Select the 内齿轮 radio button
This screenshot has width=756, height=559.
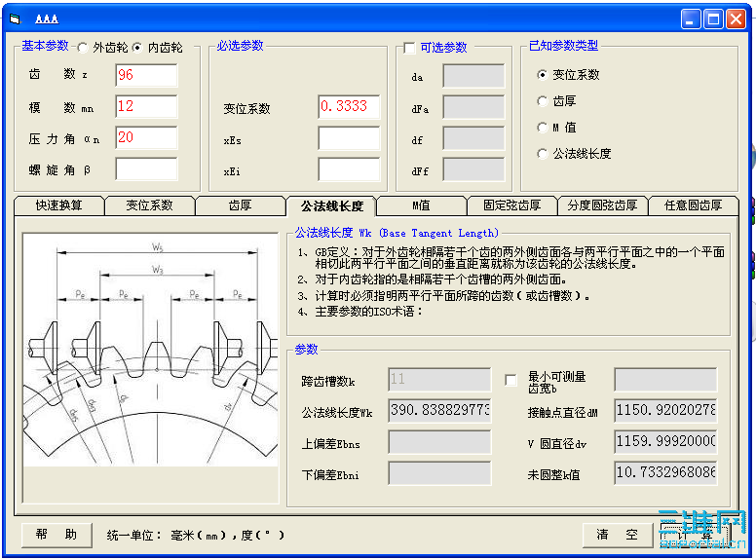click(x=137, y=47)
